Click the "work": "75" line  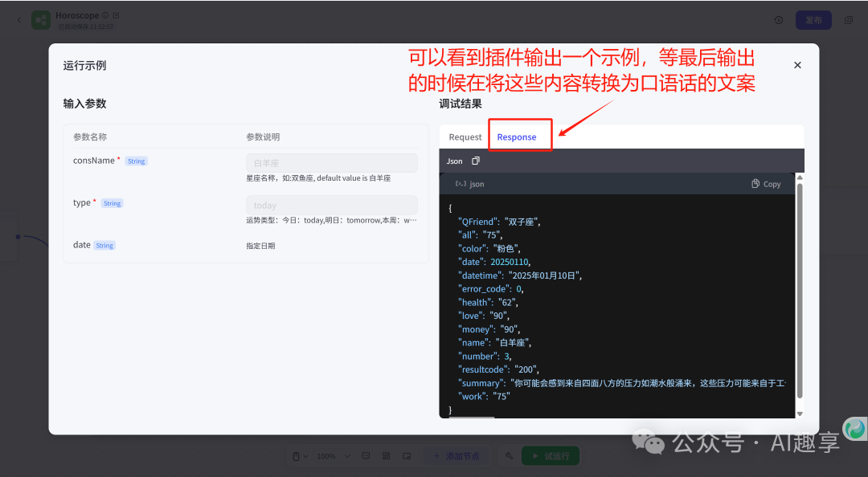click(x=484, y=396)
